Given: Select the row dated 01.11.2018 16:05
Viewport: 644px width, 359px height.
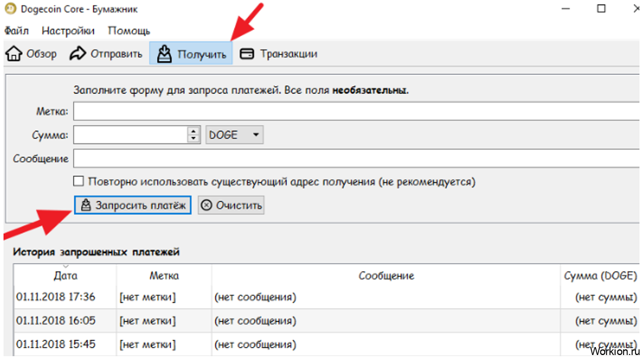Looking at the screenshot, I should [x=327, y=320].
